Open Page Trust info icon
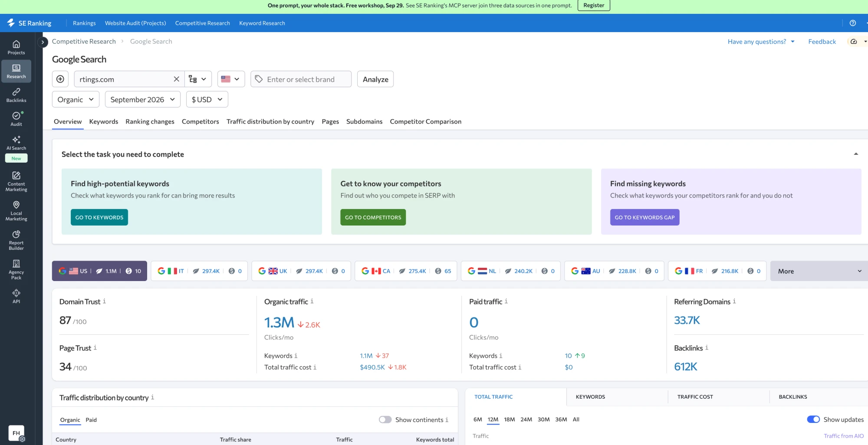Screen dimensions: 868x445 tap(95, 347)
